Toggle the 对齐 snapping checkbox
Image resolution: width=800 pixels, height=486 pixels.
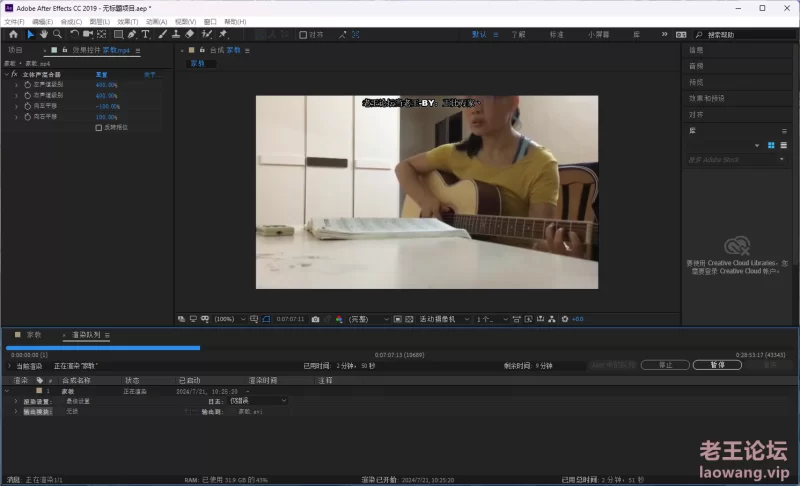point(302,34)
